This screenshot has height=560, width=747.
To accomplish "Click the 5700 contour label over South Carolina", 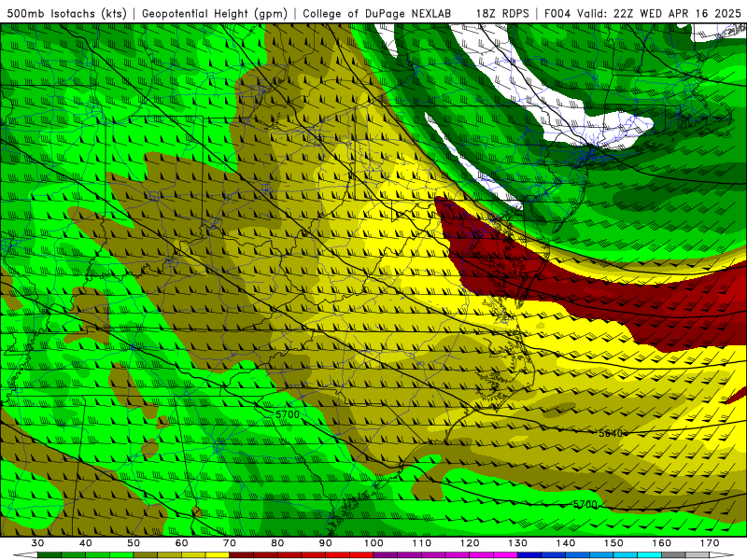I will (x=288, y=414).
